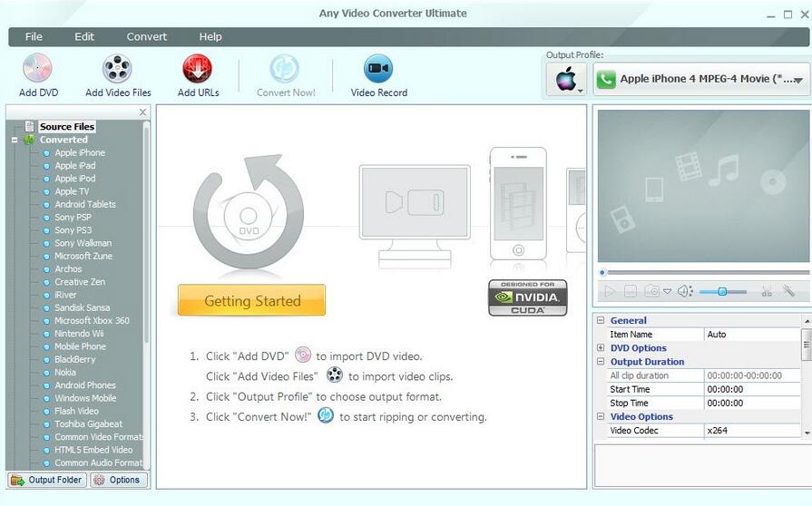
Task: Expand the DVD Options section
Action: coord(601,347)
